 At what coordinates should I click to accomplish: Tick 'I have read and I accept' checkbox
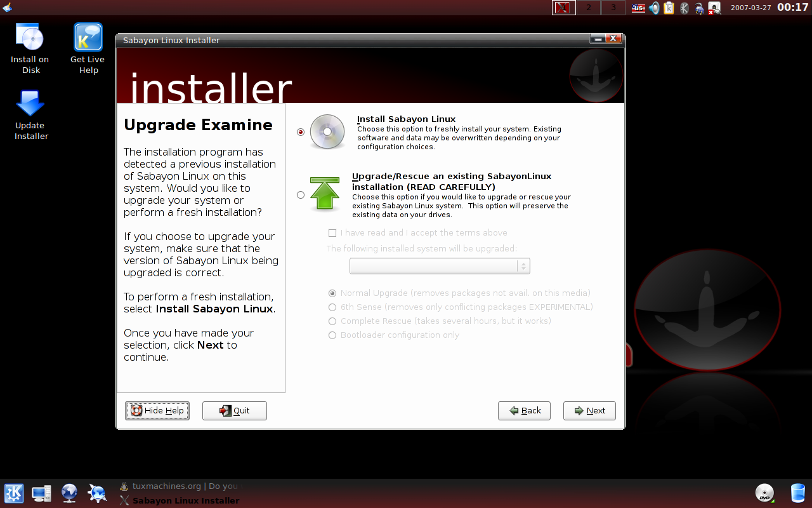(332, 233)
